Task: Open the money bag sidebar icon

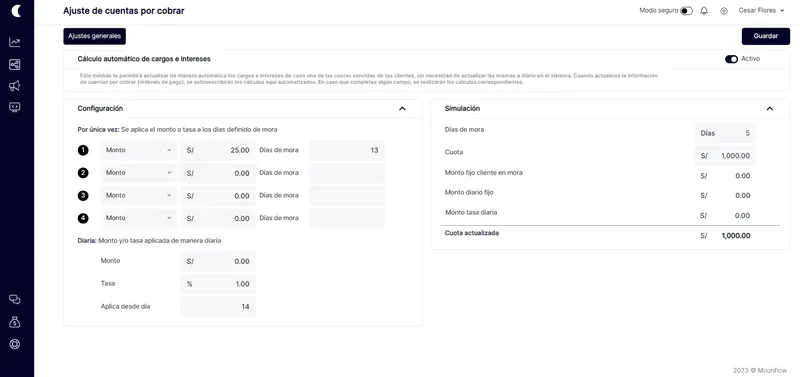Action: click(15, 321)
